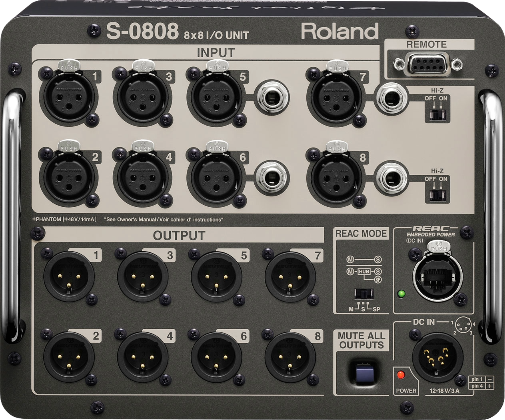Click the REMOTE serial port connector

click(427, 64)
